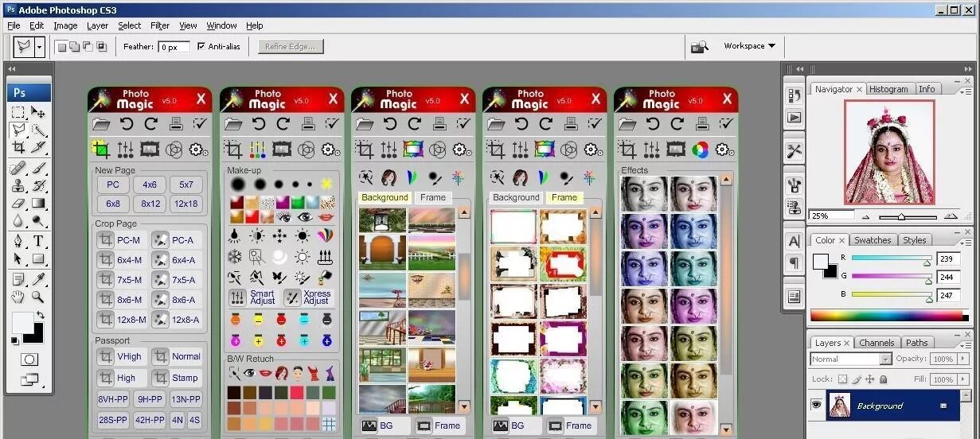
Task: Switch to the Histogram tab
Action: (x=890, y=89)
